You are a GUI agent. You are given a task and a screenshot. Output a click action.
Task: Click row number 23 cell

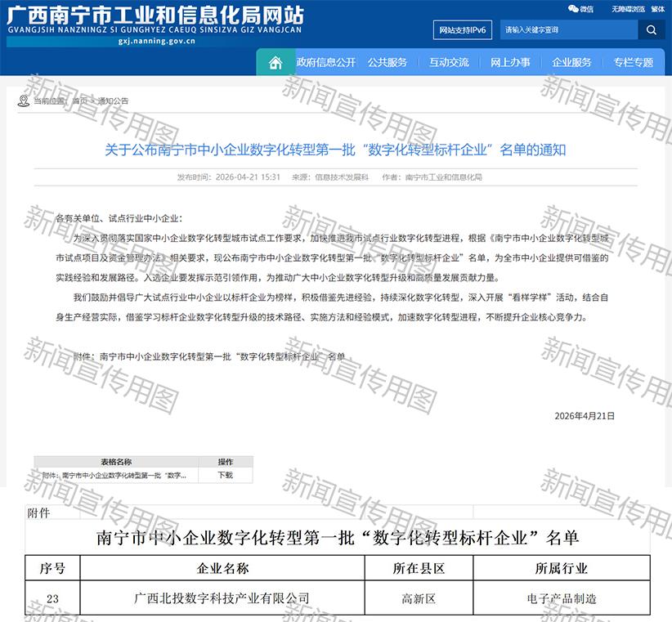coord(52,598)
